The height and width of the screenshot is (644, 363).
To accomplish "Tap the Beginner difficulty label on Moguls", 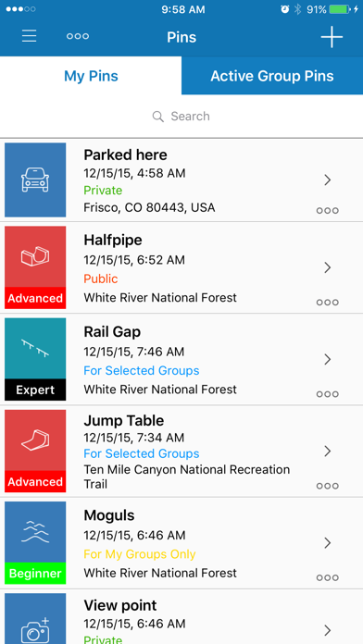I will pyautogui.click(x=35, y=574).
